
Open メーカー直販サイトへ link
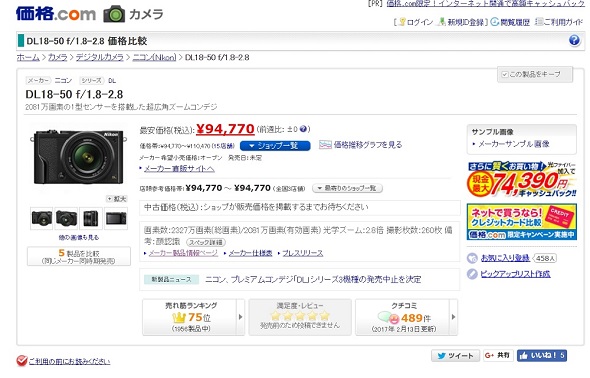[179, 169]
